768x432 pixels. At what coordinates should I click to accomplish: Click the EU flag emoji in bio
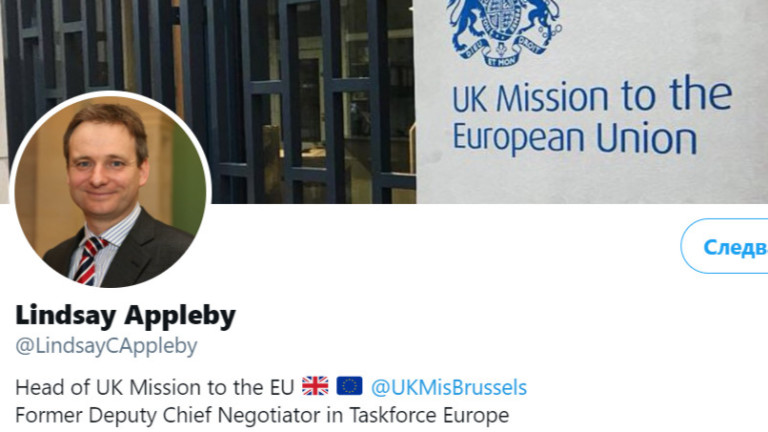[349, 386]
